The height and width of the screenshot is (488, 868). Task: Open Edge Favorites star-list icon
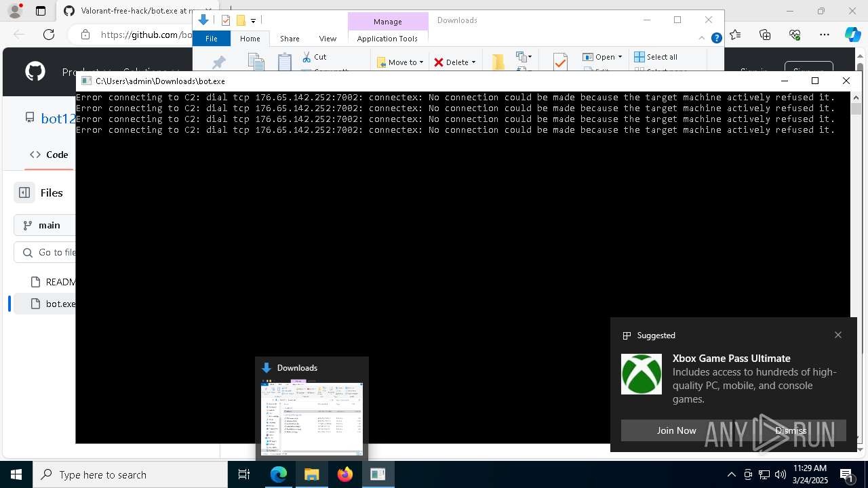coord(736,35)
